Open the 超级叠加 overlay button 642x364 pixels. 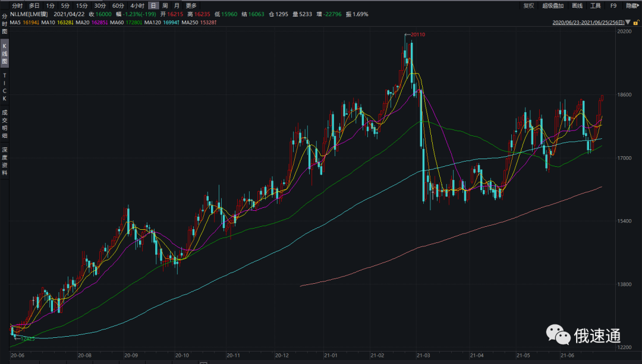(x=552, y=5)
